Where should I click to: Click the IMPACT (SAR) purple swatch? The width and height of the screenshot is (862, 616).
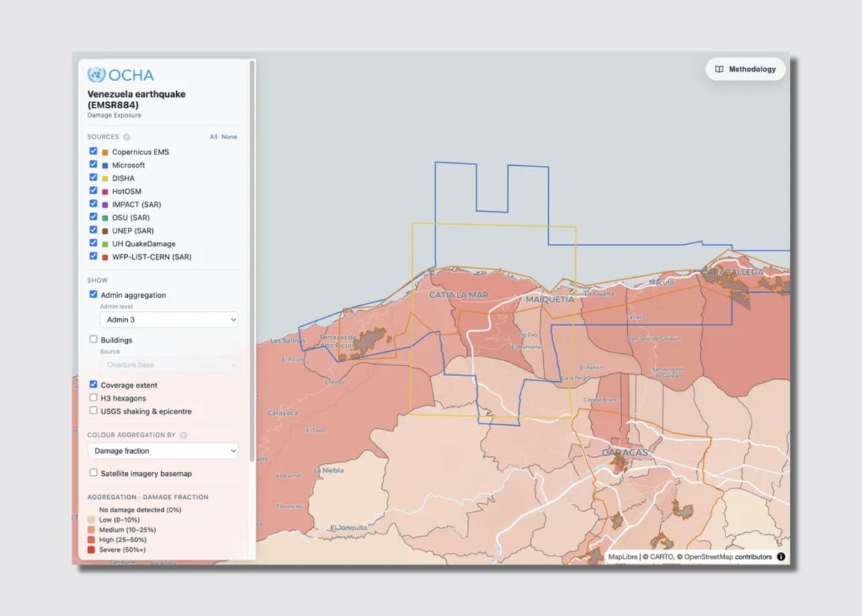point(105,205)
